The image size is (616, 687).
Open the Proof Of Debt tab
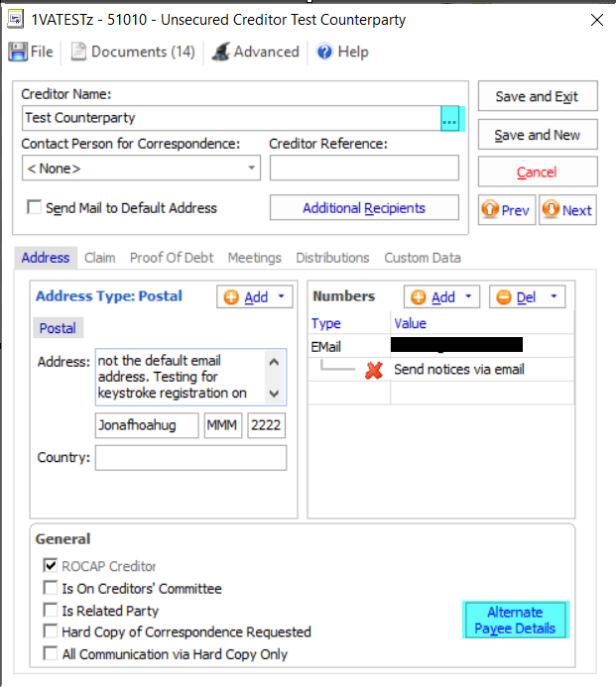click(x=172, y=258)
